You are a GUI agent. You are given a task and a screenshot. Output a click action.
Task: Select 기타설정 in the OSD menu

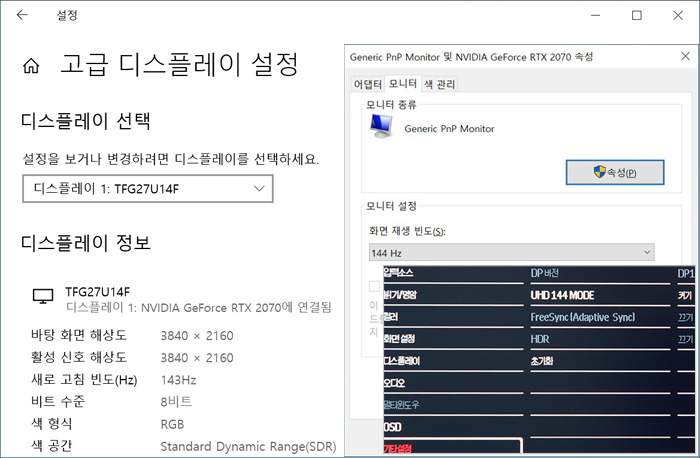coord(398,449)
